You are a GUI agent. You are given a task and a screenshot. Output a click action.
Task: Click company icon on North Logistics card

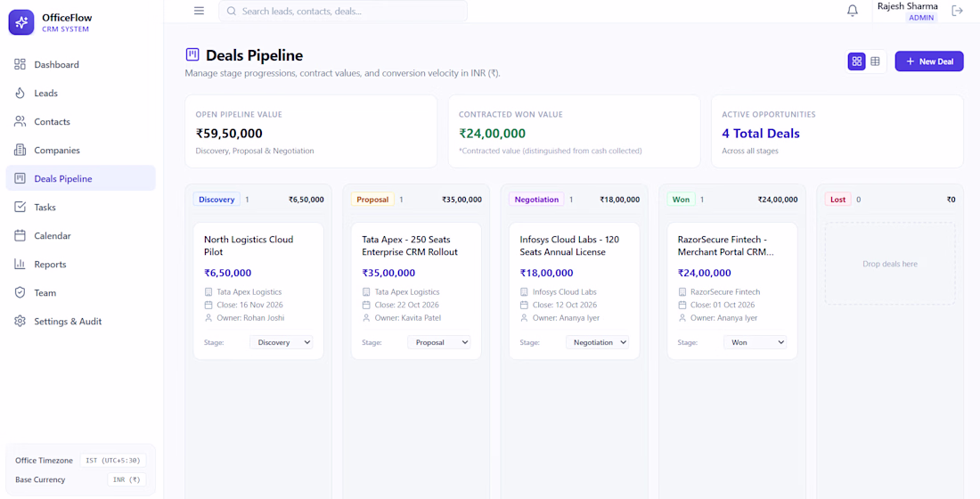tap(208, 292)
